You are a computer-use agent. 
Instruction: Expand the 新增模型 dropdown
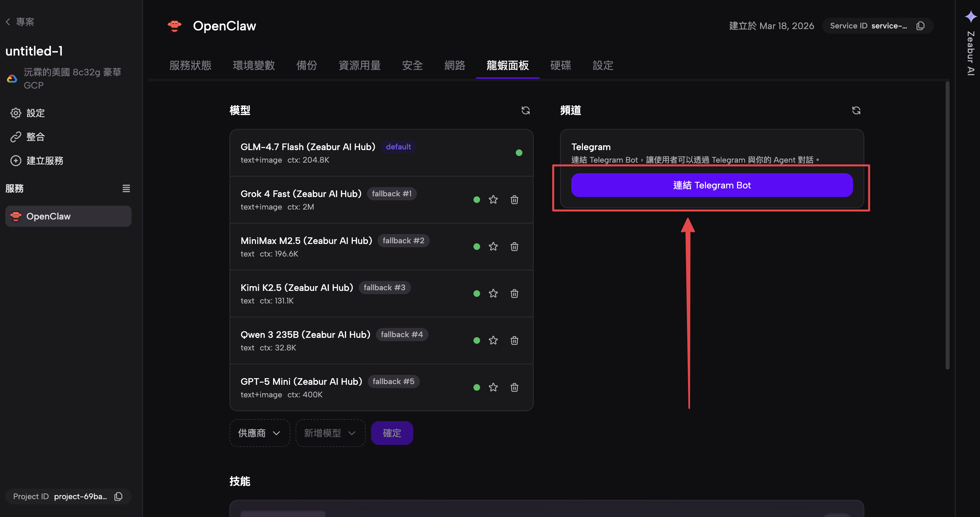[x=330, y=433]
